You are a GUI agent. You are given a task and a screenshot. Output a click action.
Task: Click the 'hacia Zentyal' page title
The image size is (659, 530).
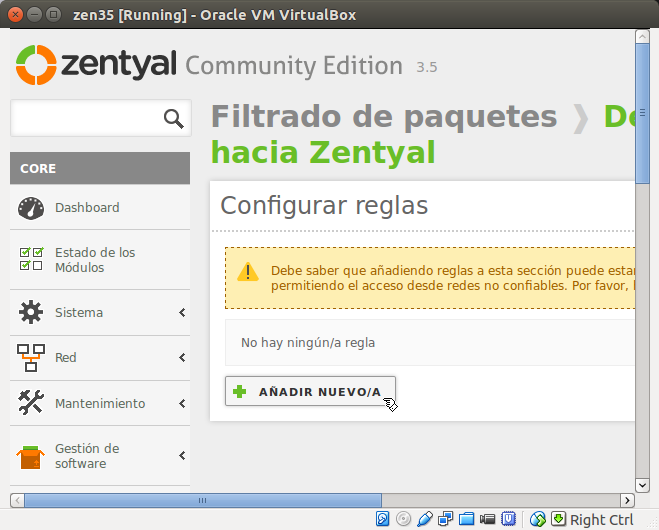(323, 152)
